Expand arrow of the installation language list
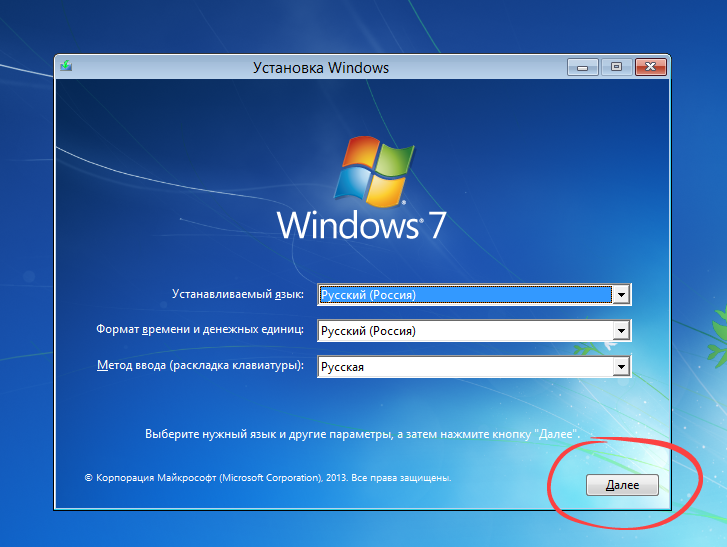 click(622, 295)
